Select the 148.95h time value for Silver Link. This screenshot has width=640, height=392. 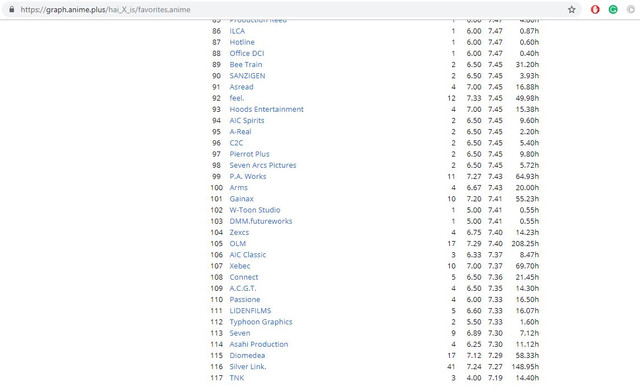(525, 367)
